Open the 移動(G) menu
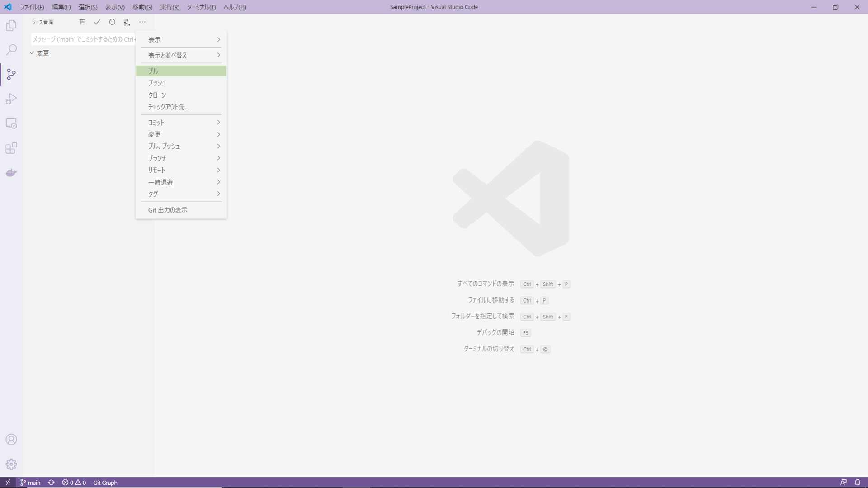868x488 pixels. tap(142, 7)
